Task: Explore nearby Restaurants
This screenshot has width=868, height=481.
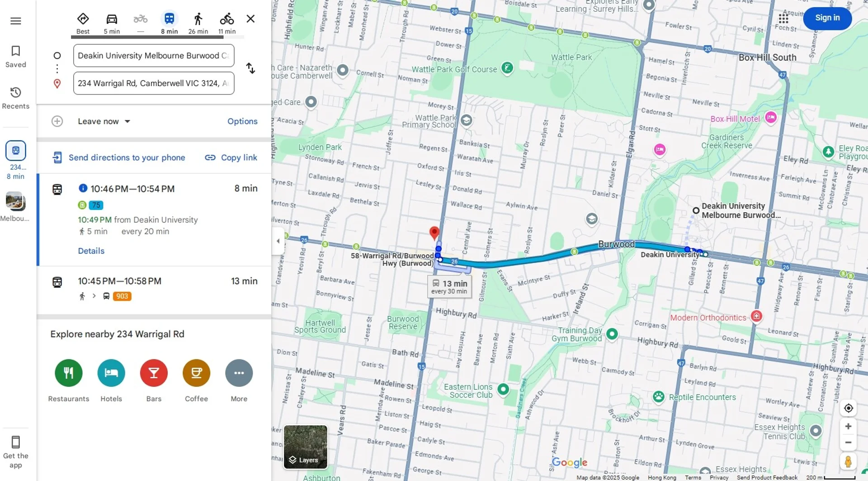Action: pyautogui.click(x=69, y=380)
